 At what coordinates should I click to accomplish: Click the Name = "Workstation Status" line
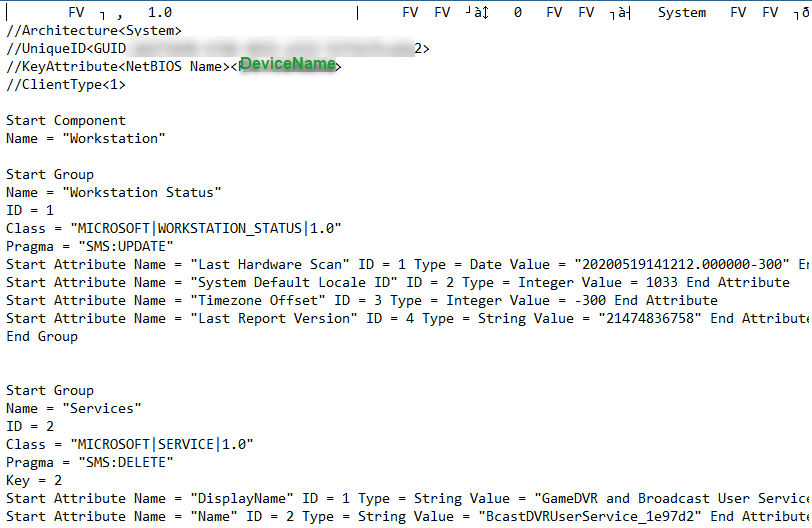[113, 193]
